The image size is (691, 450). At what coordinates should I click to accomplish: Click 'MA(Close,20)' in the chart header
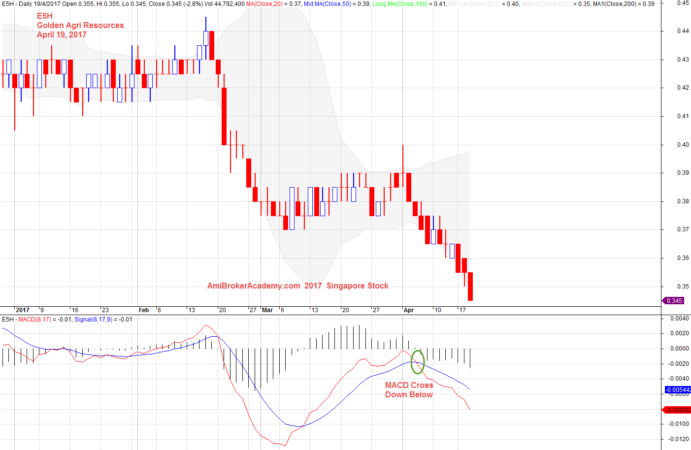pos(264,4)
